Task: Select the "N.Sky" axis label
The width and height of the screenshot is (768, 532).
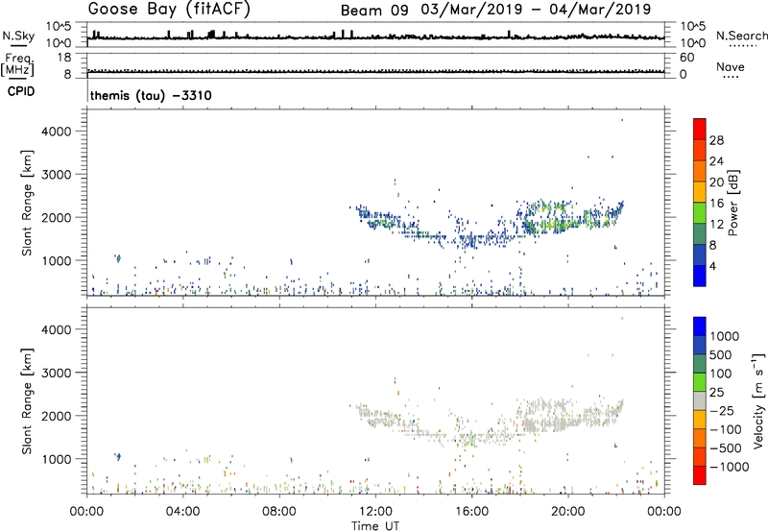Action: point(18,36)
